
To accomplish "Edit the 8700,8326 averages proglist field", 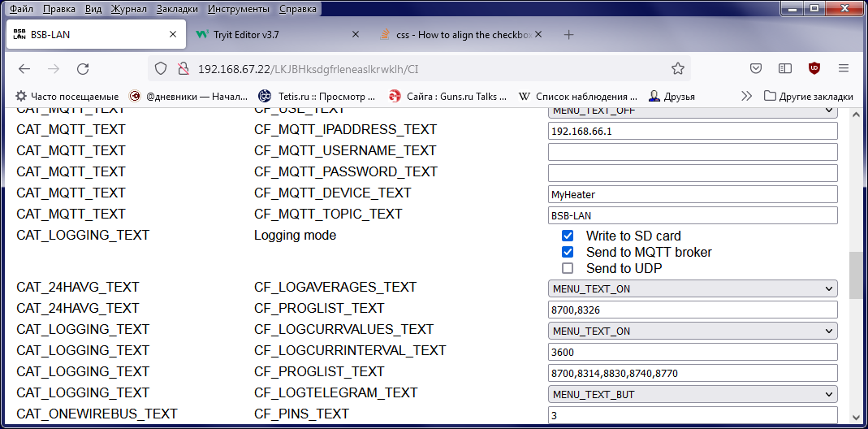I will pyautogui.click(x=693, y=310).
